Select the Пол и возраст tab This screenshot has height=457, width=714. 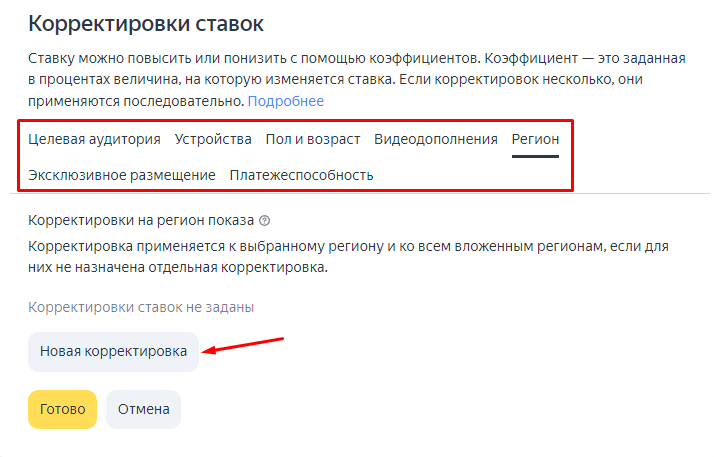click(x=312, y=139)
